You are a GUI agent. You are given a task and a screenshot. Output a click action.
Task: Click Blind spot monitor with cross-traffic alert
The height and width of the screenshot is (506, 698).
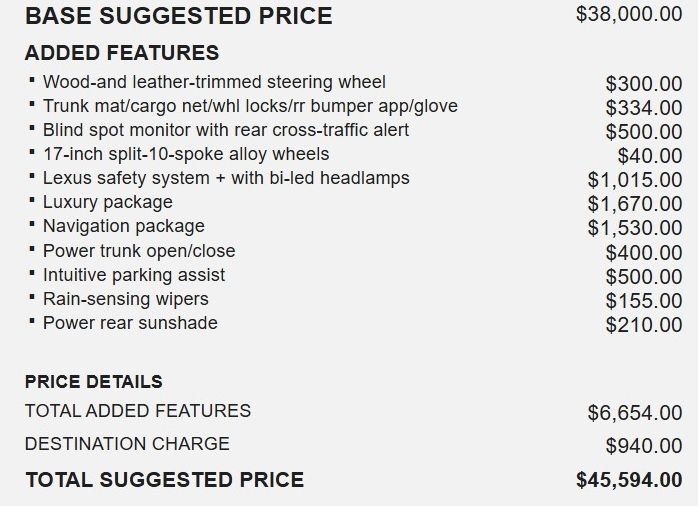tap(226, 130)
